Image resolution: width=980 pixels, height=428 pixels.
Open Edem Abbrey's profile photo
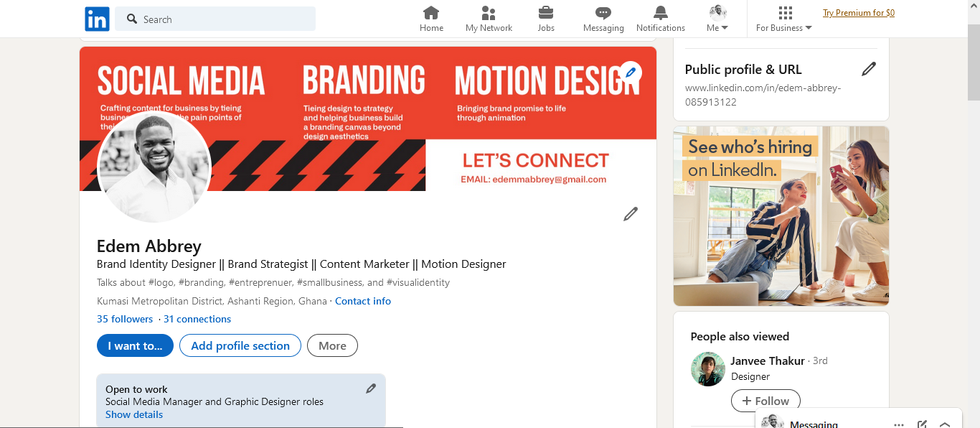click(x=154, y=167)
